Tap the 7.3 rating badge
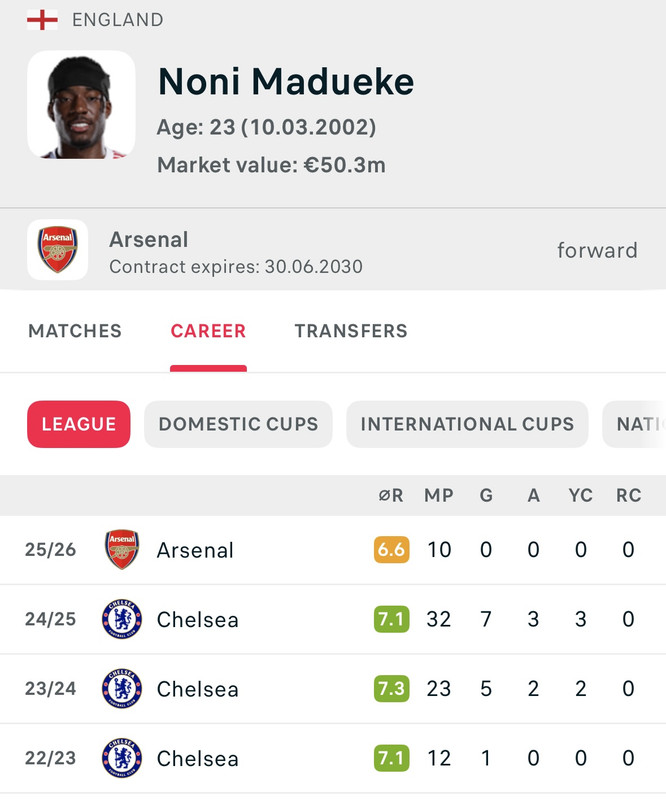 (391, 690)
